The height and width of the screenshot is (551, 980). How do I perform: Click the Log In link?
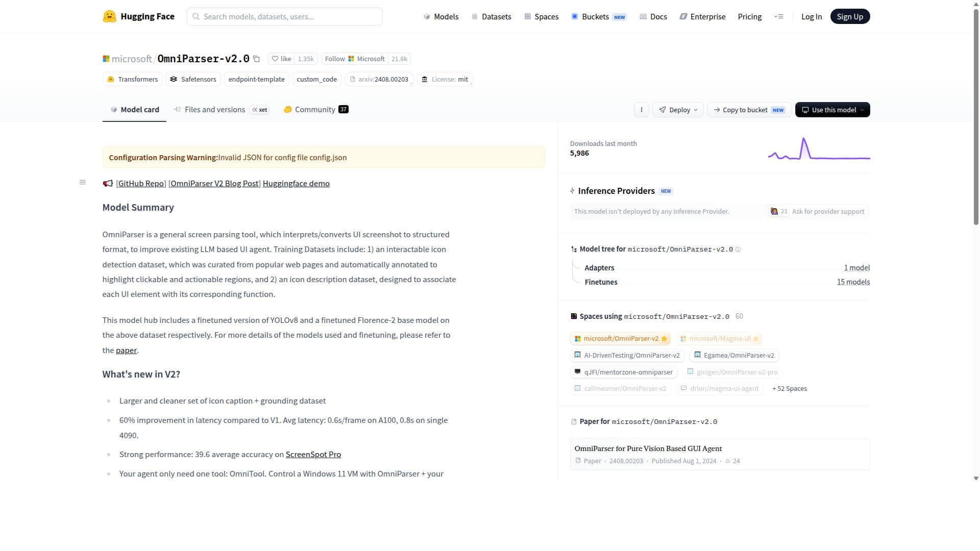tap(812, 16)
